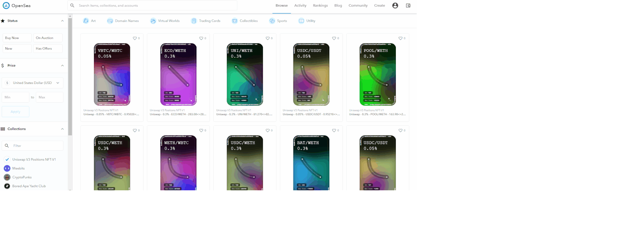Screen dimensions: 644x246
Task: Click the 'Uniswap - 0.3% - ECO/WETH' title text
Action: point(178,114)
